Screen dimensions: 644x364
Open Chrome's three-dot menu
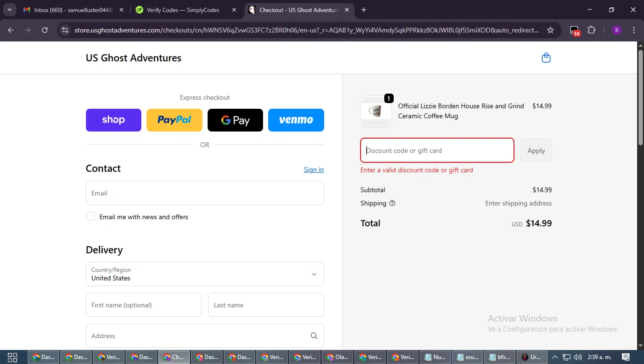coord(634,30)
